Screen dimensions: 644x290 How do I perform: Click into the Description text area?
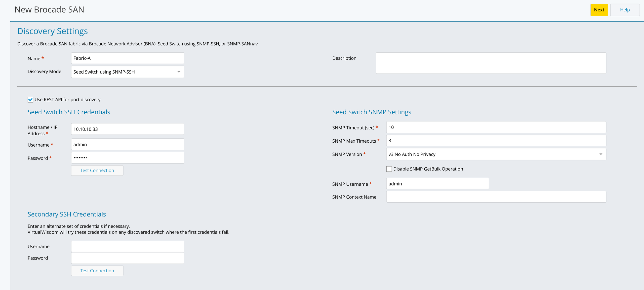tap(491, 63)
